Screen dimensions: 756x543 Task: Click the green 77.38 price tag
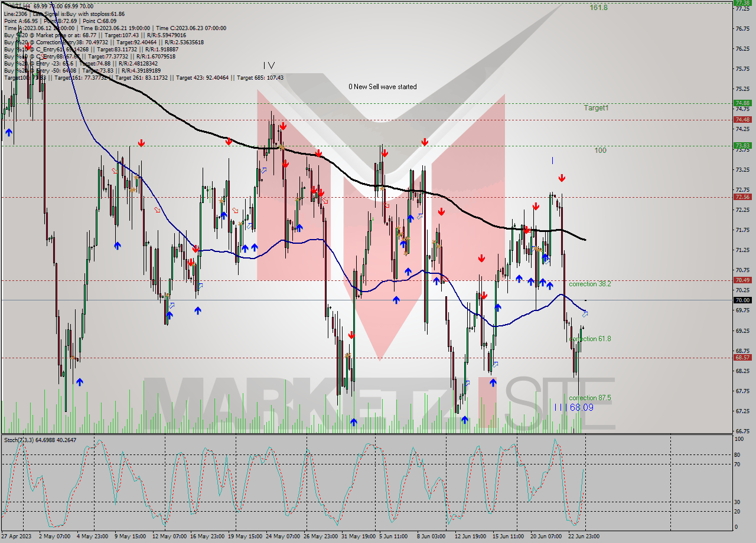pyautogui.click(x=742, y=2)
